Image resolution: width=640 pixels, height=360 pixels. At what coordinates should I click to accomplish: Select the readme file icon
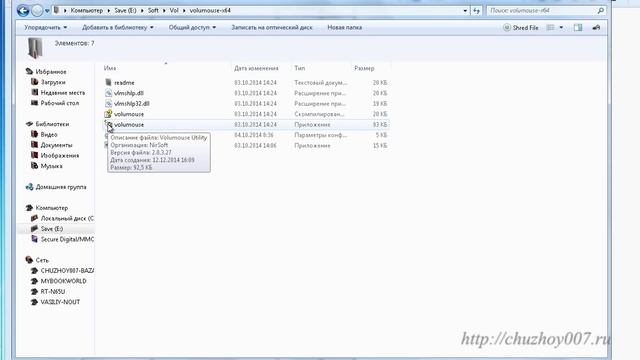coord(108,82)
